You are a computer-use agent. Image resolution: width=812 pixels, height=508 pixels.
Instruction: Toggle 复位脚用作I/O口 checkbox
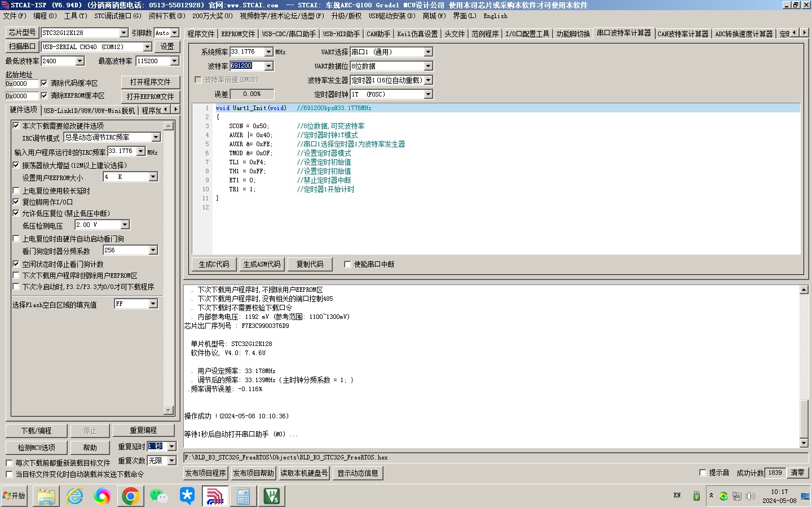[16, 202]
